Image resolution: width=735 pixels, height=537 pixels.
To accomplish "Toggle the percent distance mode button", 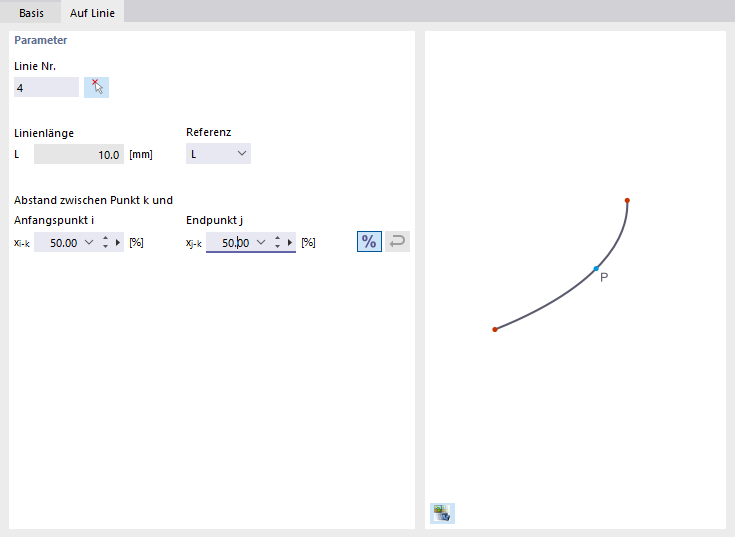I will coord(369,241).
